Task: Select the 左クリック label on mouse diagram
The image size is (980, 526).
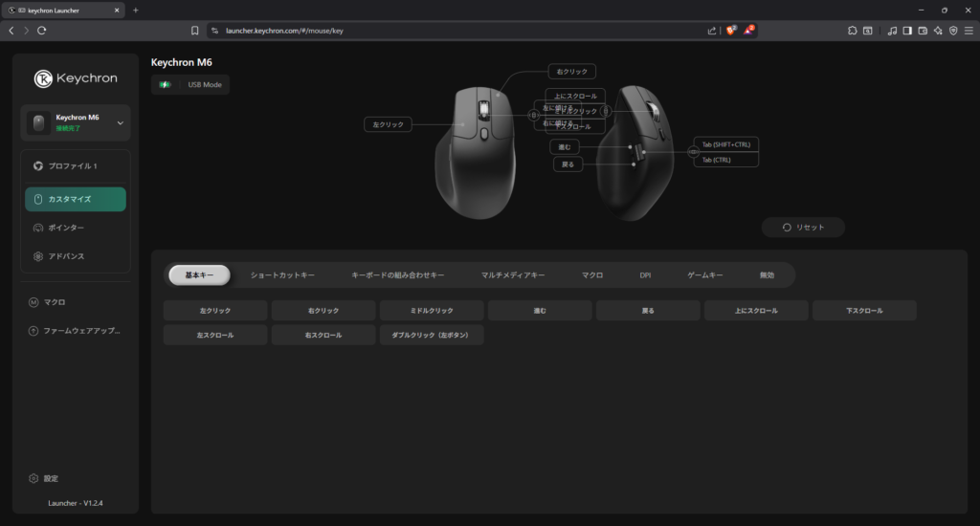Action: 388,124
